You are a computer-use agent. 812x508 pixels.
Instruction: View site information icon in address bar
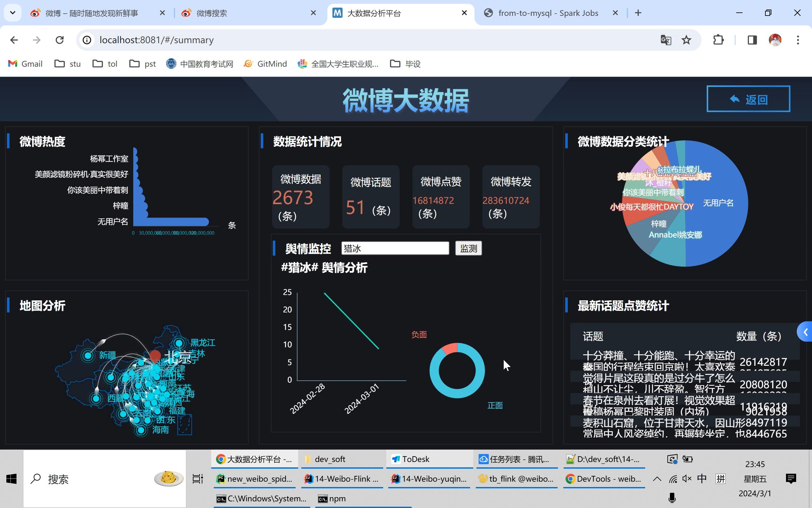pos(87,40)
